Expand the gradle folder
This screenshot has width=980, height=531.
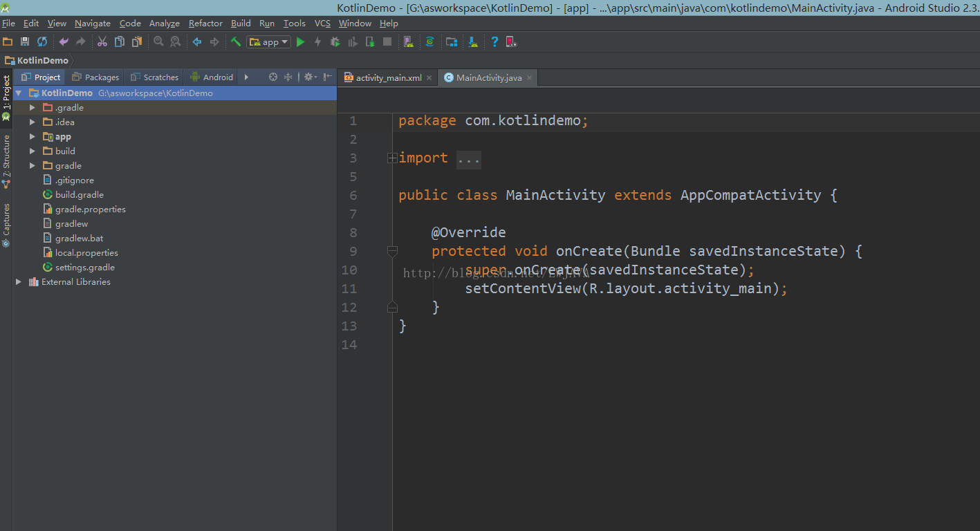33,165
